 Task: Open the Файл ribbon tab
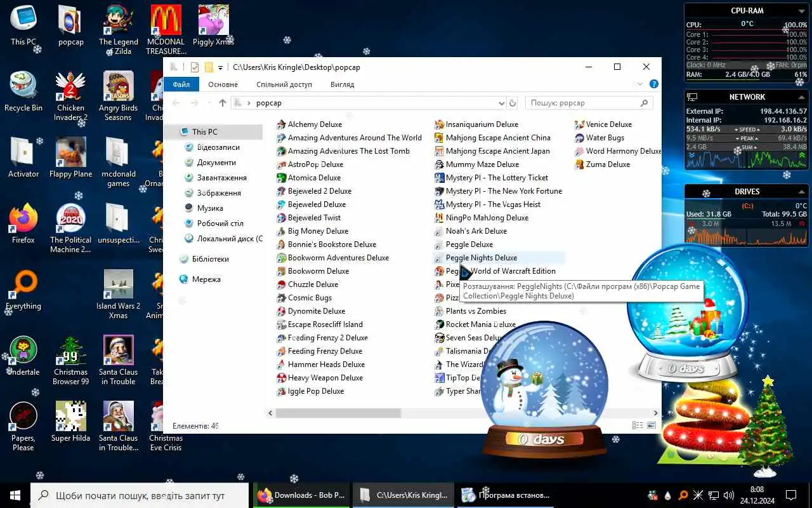tap(181, 84)
